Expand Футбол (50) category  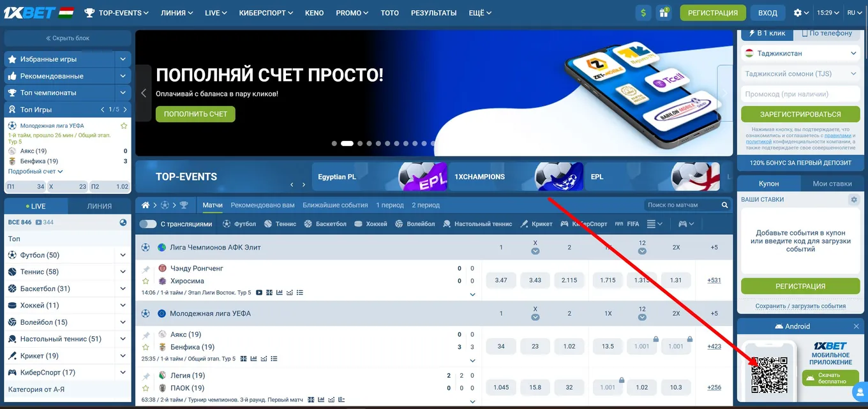point(123,255)
